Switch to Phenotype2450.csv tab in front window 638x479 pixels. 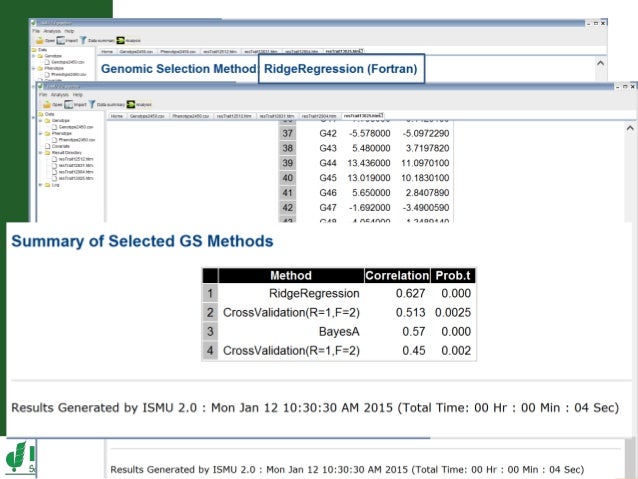tap(190, 116)
